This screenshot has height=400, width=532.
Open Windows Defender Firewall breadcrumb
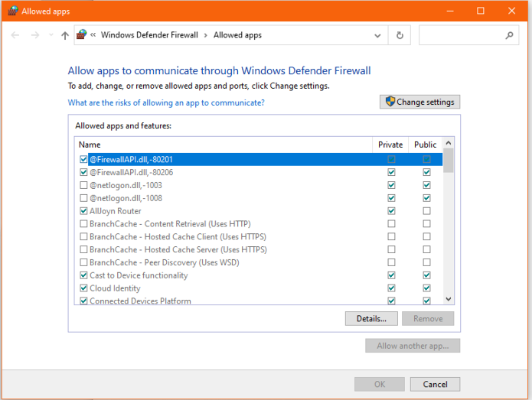(149, 35)
